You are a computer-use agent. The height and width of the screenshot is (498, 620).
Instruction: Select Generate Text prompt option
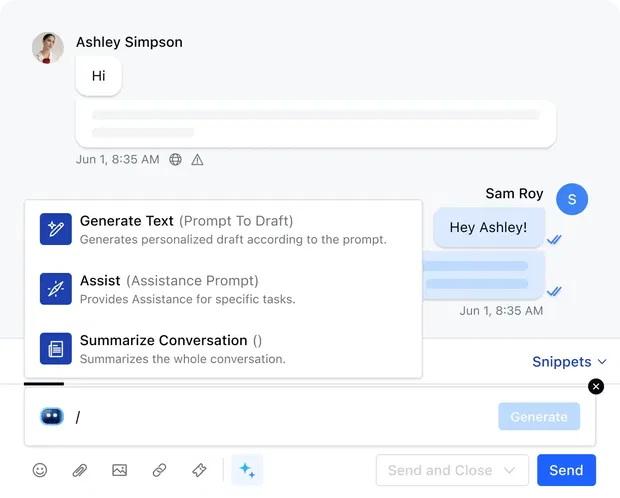pos(223,229)
